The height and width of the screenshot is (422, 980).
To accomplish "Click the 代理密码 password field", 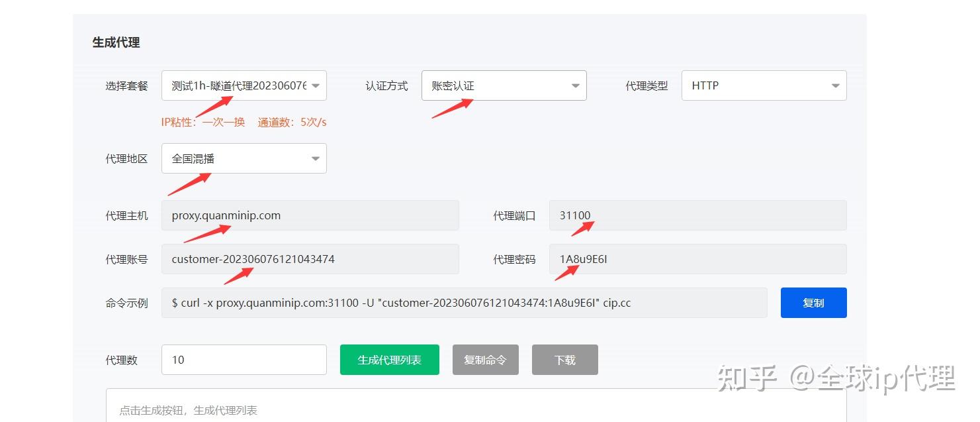I will pyautogui.click(x=697, y=258).
